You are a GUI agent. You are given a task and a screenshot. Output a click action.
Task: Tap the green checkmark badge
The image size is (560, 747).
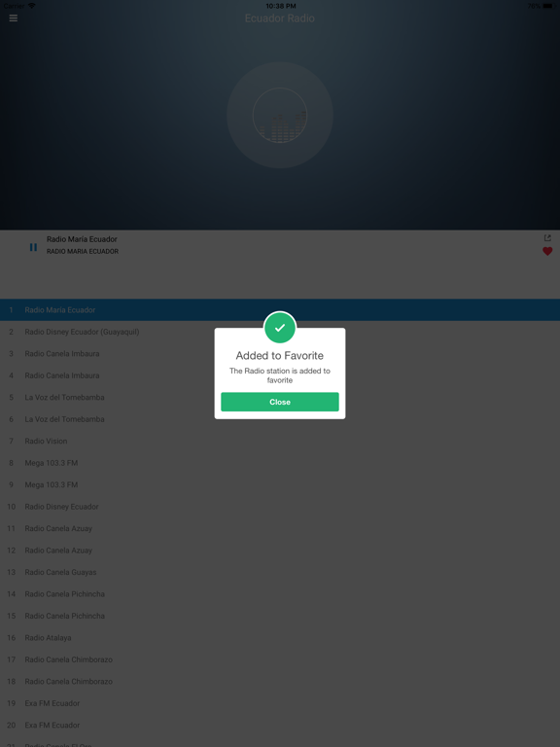coord(280,328)
